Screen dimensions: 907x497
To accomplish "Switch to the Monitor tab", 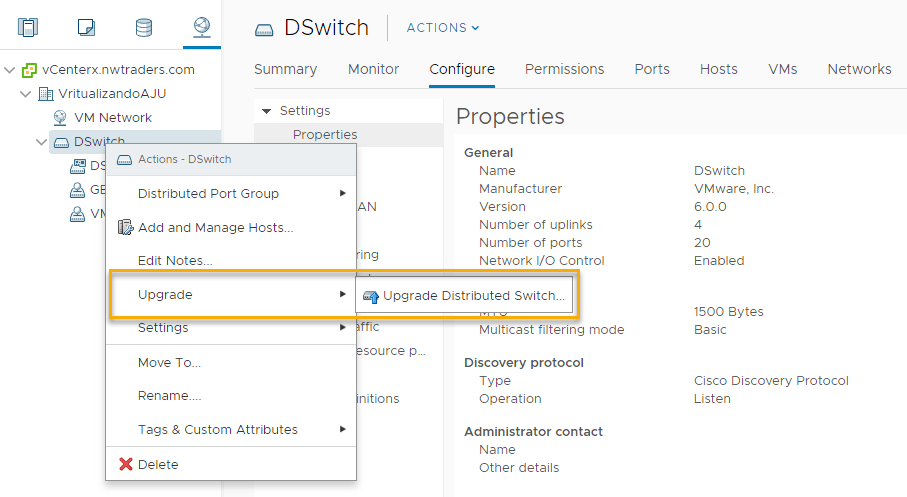I will pos(373,69).
